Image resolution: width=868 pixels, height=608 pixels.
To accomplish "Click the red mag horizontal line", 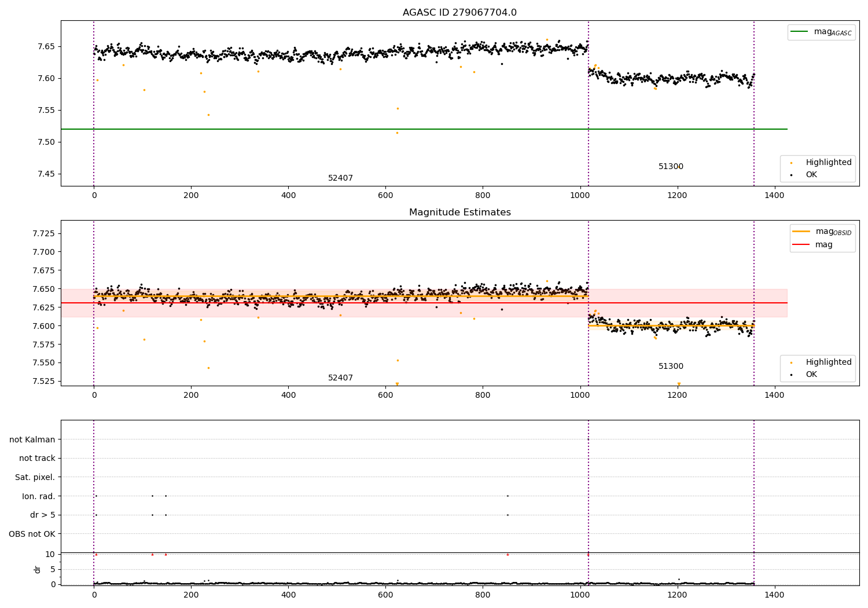I will (x=424, y=303).
